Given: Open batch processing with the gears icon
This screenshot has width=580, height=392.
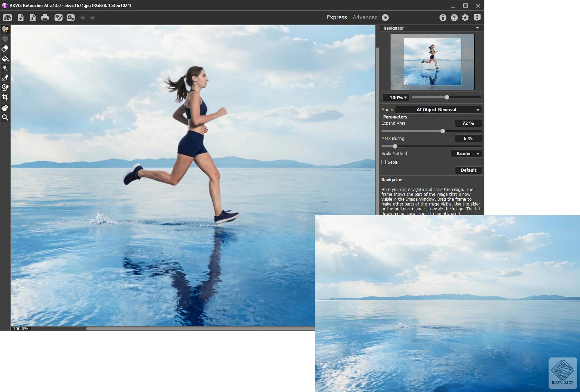Looking at the screenshot, I should click(x=71, y=18).
